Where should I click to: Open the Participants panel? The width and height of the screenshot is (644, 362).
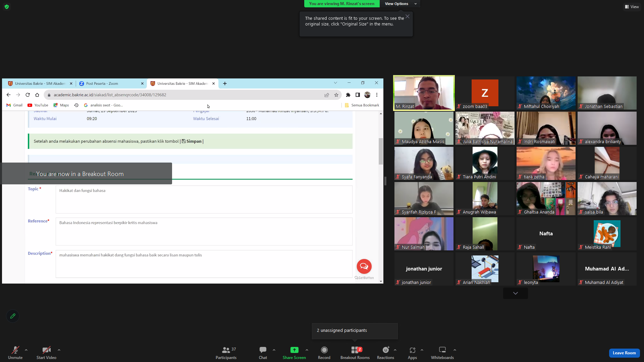tap(226, 353)
